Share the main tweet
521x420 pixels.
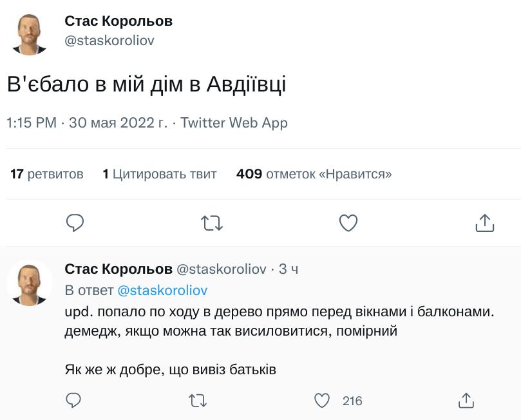[x=484, y=223]
